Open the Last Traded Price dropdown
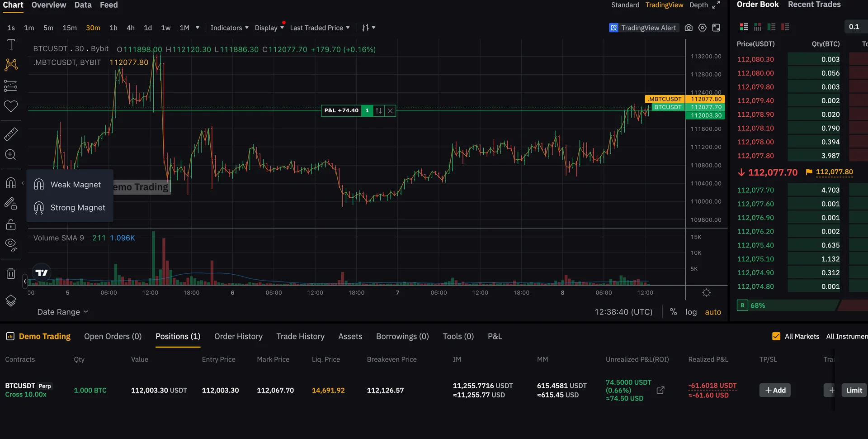This screenshot has width=868, height=439. 320,28
